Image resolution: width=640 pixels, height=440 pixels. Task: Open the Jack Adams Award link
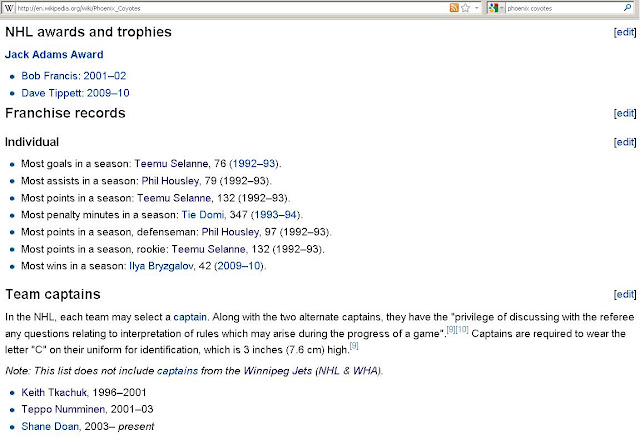click(x=54, y=54)
